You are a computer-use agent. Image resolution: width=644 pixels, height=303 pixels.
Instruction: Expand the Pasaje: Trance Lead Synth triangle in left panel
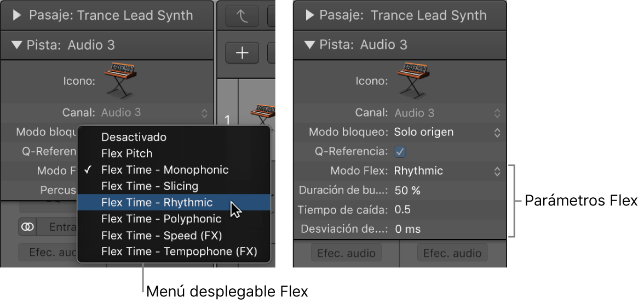[17, 16]
